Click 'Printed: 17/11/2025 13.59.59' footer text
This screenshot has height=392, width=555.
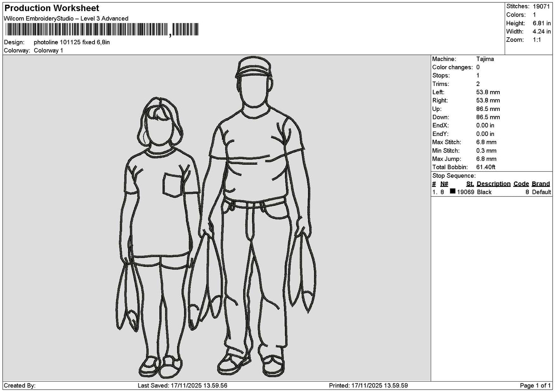tap(368, 385)
